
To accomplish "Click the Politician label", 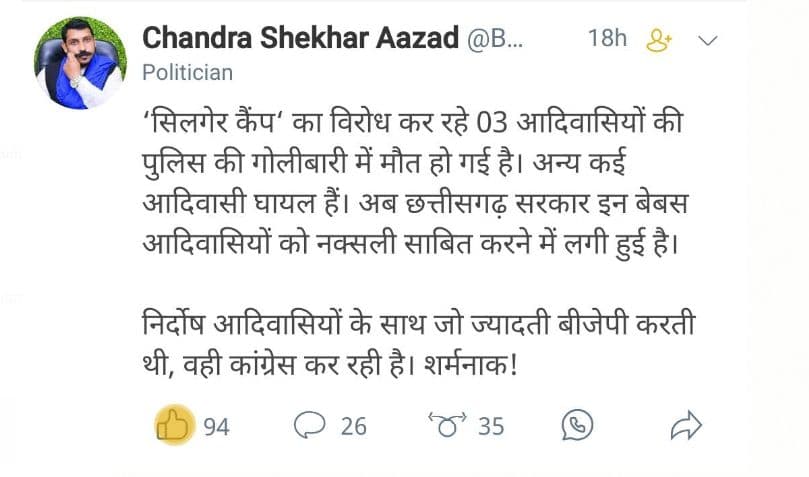I will pyautogui.click(x=187, y=72).
